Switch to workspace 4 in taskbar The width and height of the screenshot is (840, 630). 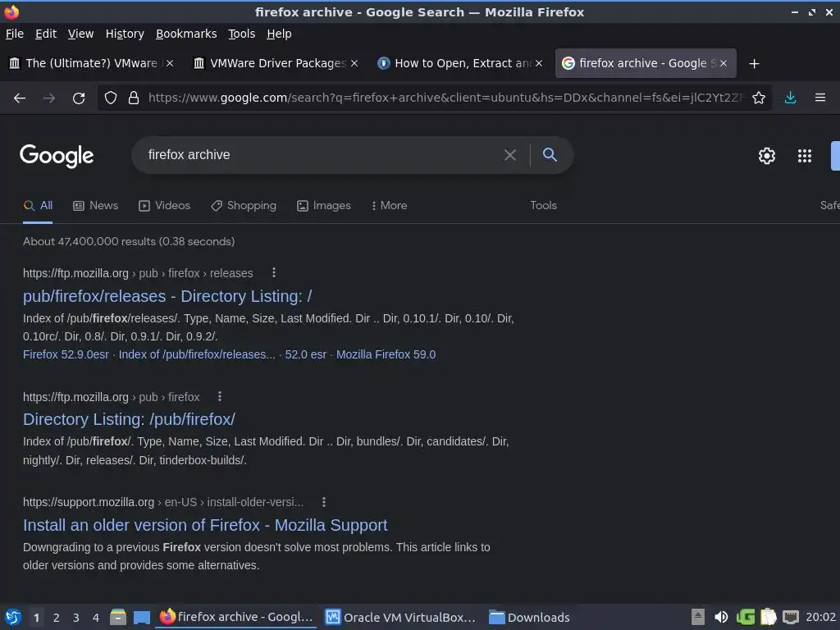click(x=96, y=618)
